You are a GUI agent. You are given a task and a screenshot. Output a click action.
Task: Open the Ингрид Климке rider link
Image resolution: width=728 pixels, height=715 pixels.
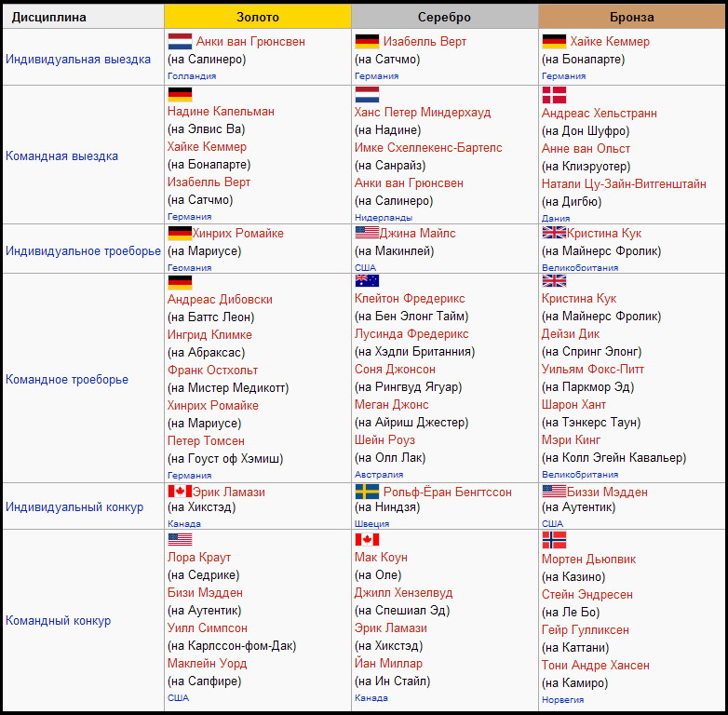coord(209,335)
